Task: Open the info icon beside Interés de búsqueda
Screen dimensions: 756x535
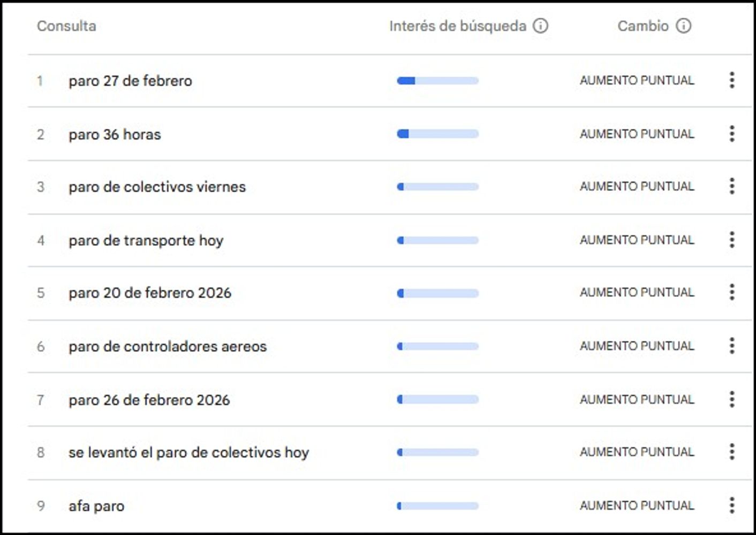Action: [x=541, y=26]
